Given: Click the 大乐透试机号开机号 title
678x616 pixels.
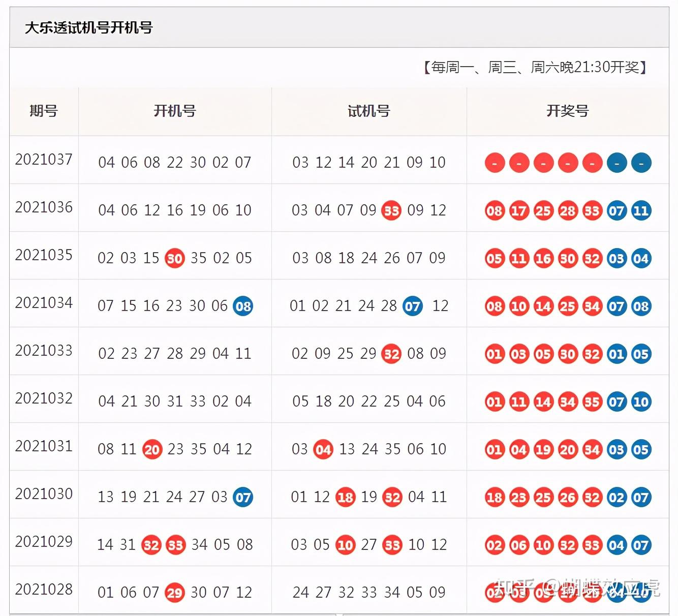Looking at the screenshot, I should click(89, 27).
